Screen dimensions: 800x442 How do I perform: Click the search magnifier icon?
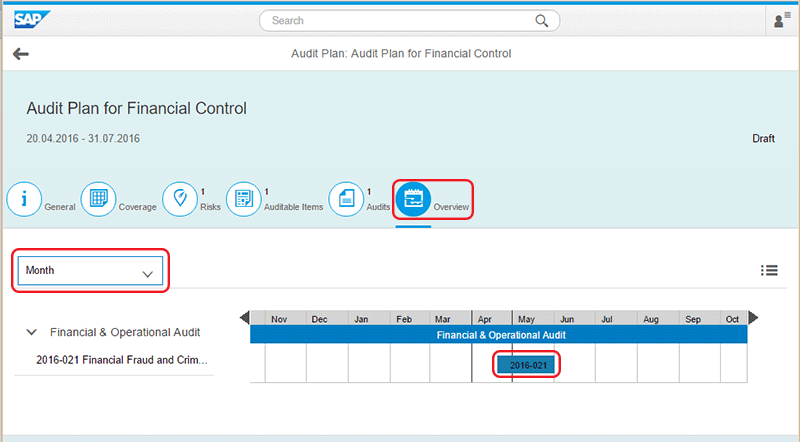point(542,20)
